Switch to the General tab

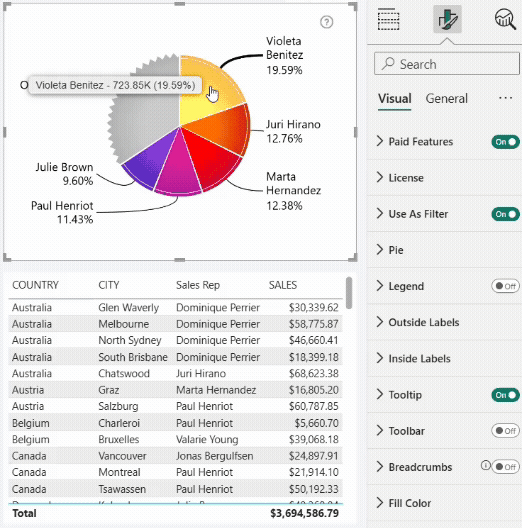coord(447,99)
